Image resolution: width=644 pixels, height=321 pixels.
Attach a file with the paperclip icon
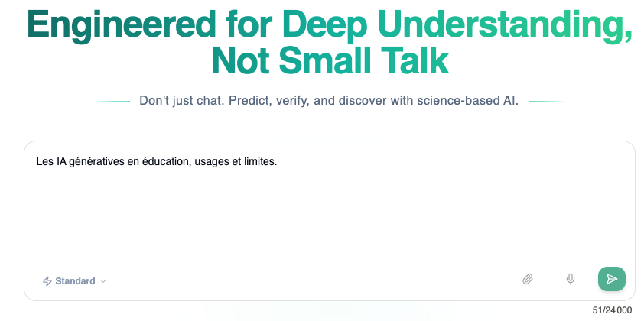point(528,280)
